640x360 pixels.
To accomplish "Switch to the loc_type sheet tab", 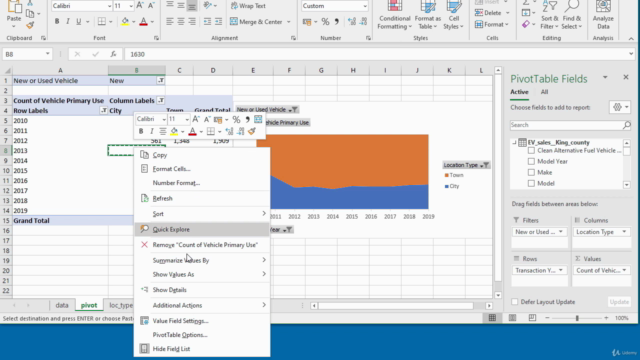I will coord(121,305).
